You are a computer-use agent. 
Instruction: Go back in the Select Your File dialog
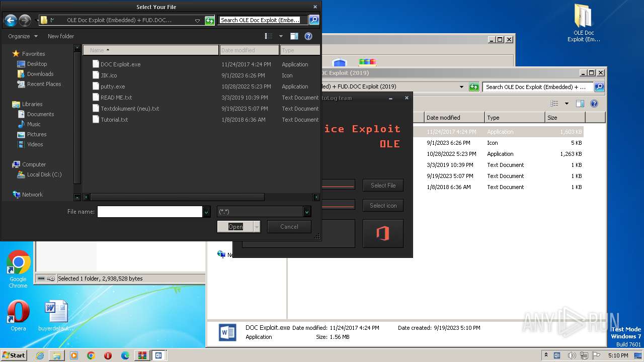coord(11,21)
